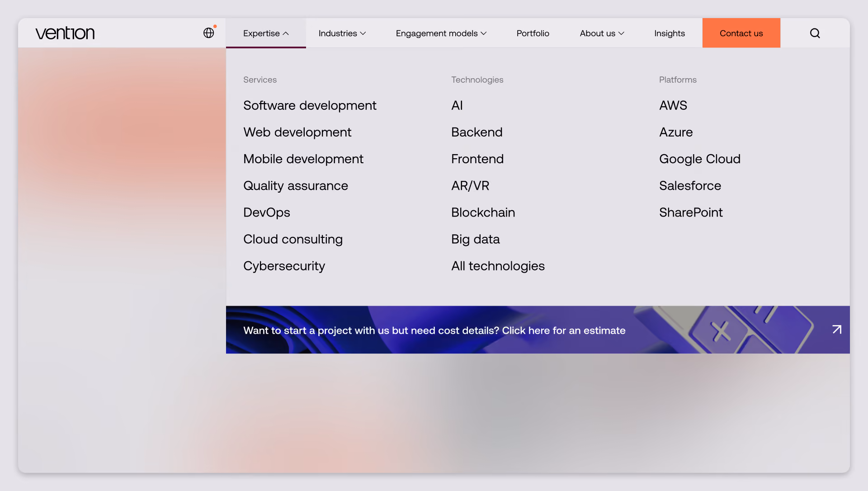Open the language globe selector
This screenshot has width=868, height=491.
pos(208,33)
